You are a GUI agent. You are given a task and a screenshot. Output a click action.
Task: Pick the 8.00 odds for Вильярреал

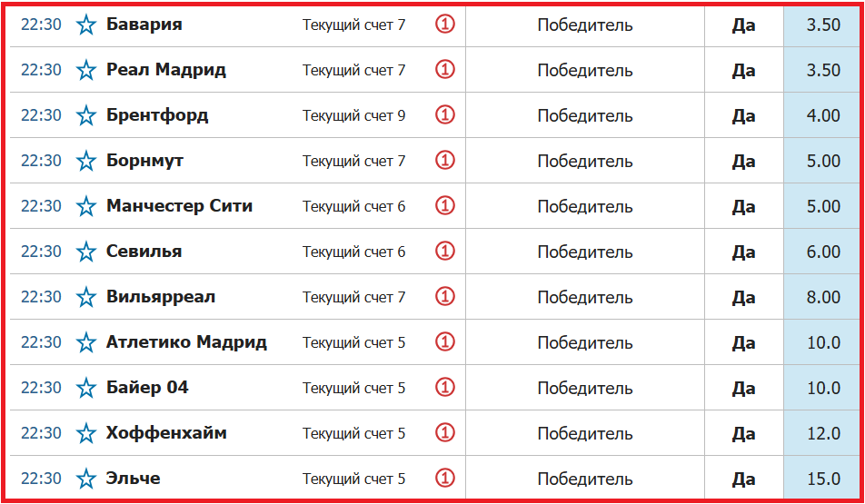pyautogui.click(x=823, y=297)
